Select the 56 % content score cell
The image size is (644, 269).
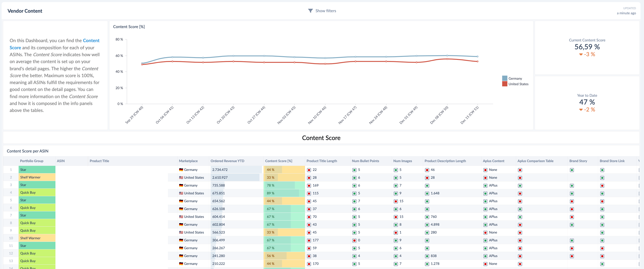pyautogui.click(x=284, y=256)
